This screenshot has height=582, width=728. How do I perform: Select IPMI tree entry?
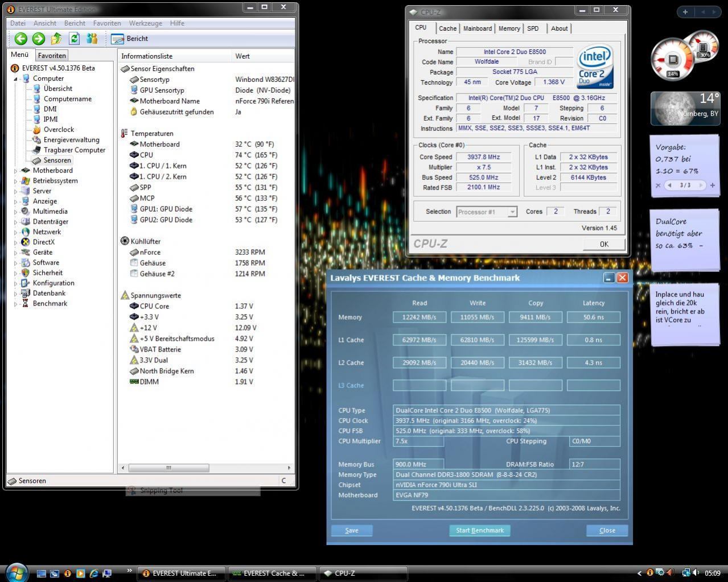point(51,119)
